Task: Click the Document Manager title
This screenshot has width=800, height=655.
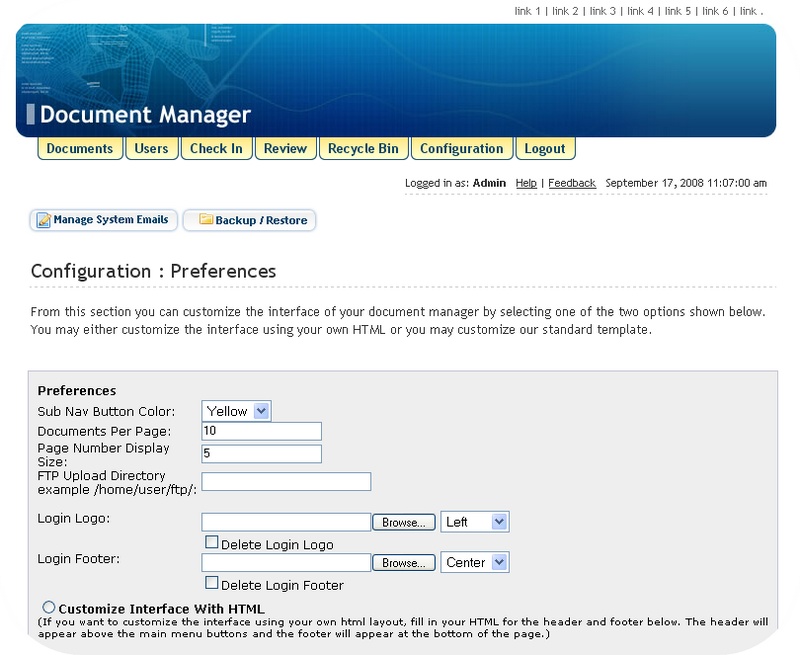Action: click(x=145, y=115)
